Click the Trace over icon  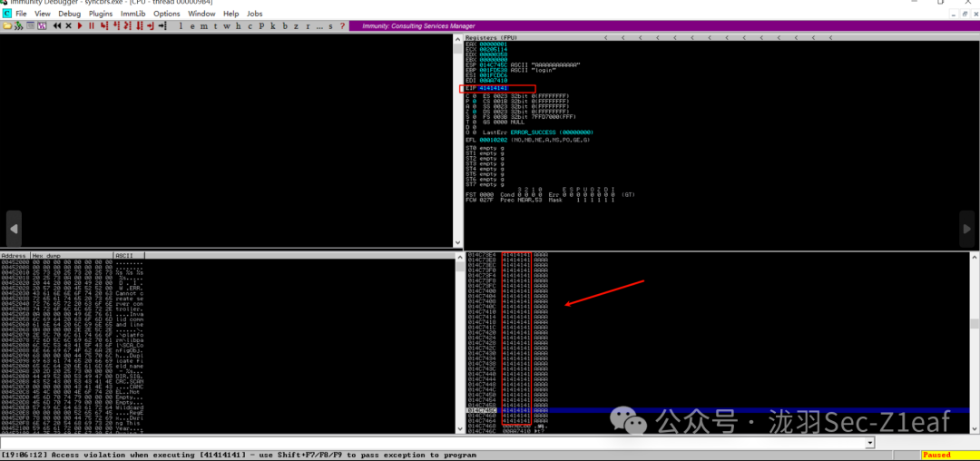pyautogui.click(x=140, y=25)
